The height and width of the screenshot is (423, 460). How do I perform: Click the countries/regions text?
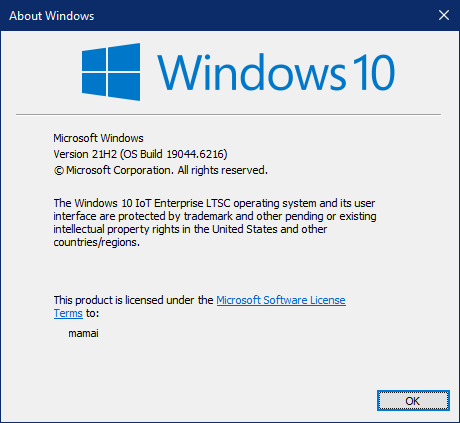click(x=96, y=242)
